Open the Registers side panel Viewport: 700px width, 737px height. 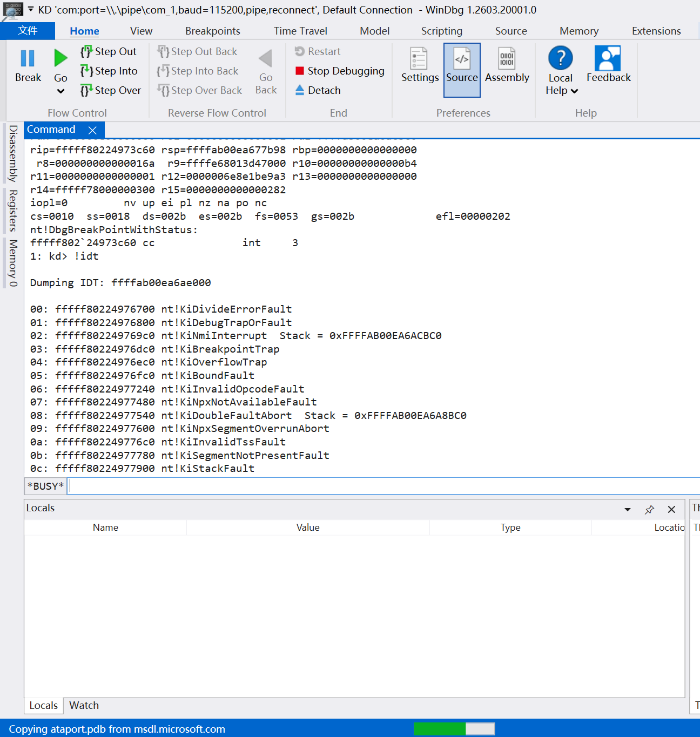[13, 211]
